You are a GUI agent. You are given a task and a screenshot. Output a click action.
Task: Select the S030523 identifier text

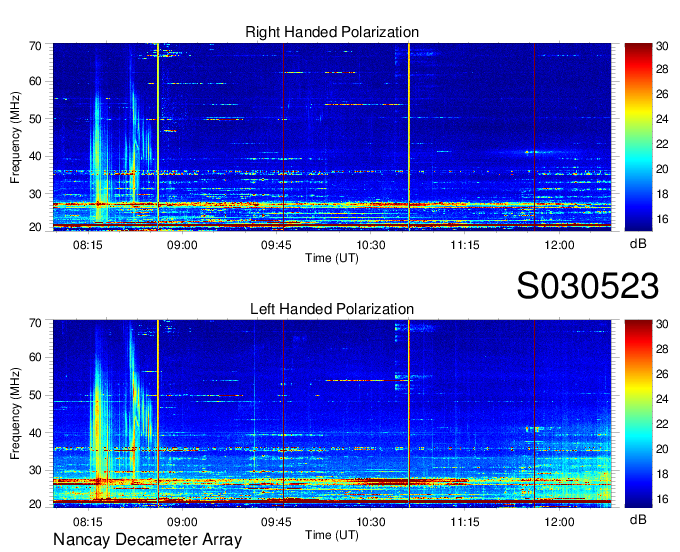coord(588,286)
